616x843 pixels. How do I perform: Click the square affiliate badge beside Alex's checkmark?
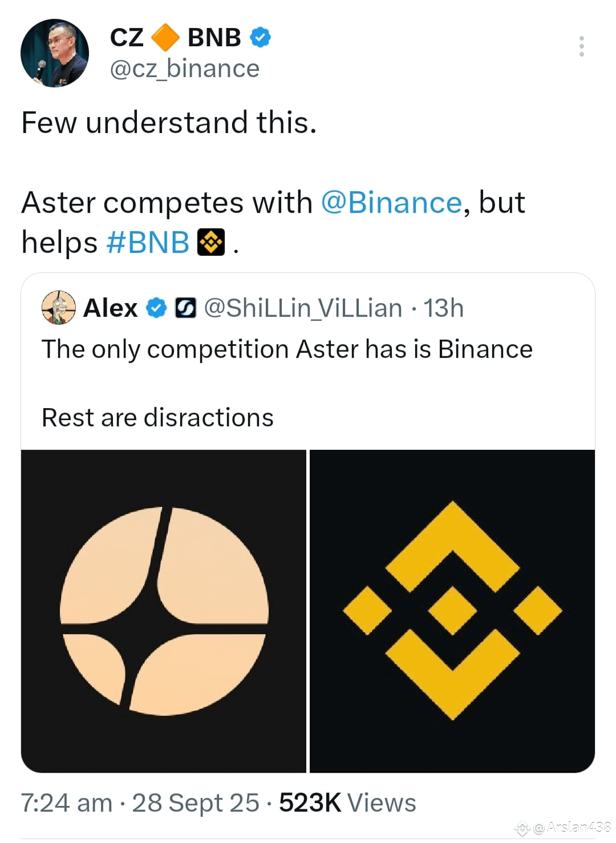pos(186,308)
